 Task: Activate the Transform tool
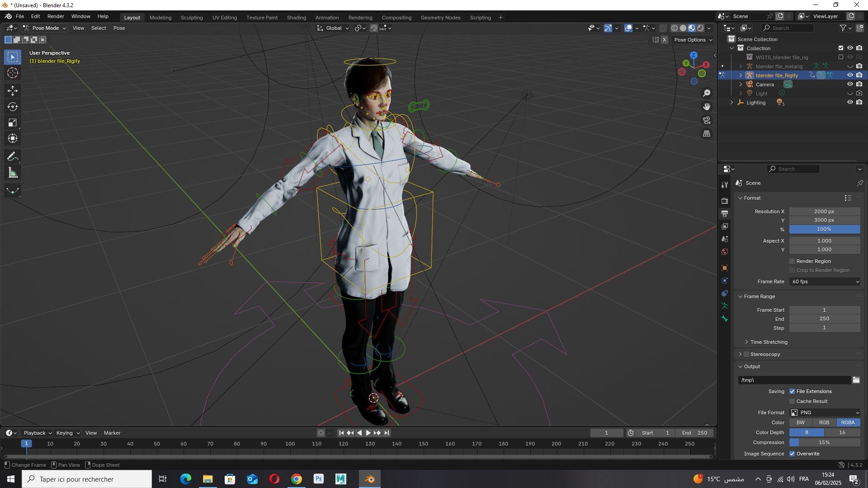pyautogui.click(x=13, y=138)
